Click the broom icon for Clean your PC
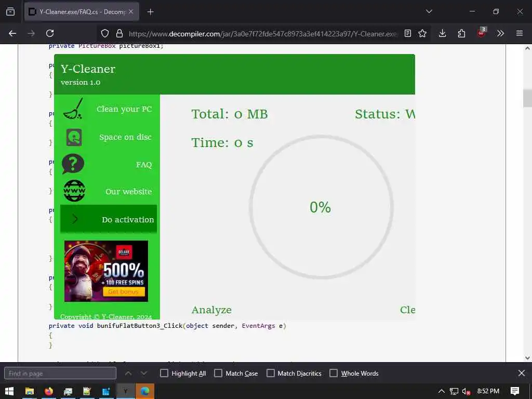This screenshot has height=399, width=532. (73, 109)
